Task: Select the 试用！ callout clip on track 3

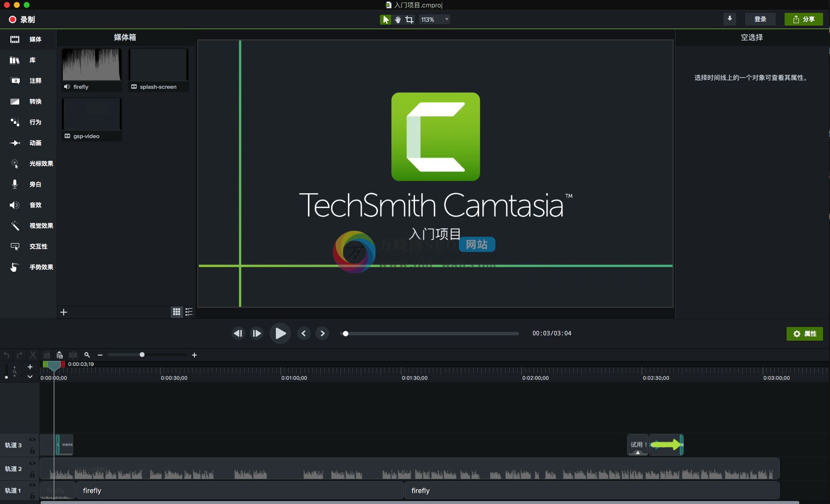Action: pyautogui.click(x=638, y=445)
